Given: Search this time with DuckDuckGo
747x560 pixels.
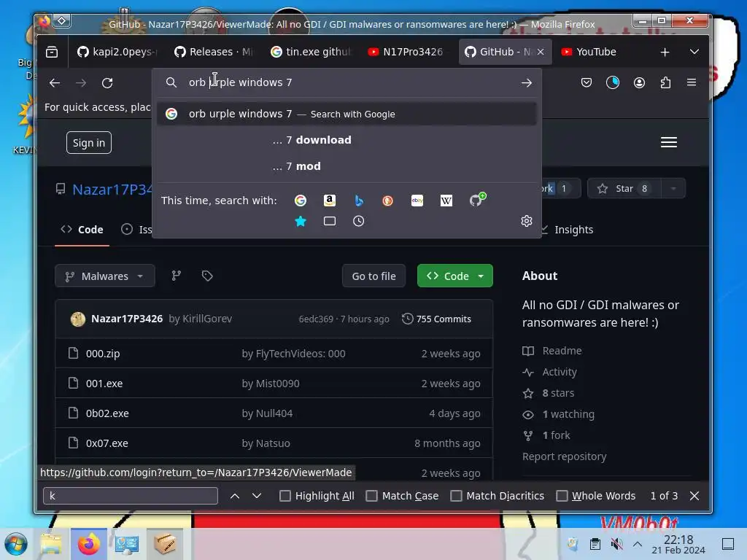Looking at the screenshot, I should (388, 201).
